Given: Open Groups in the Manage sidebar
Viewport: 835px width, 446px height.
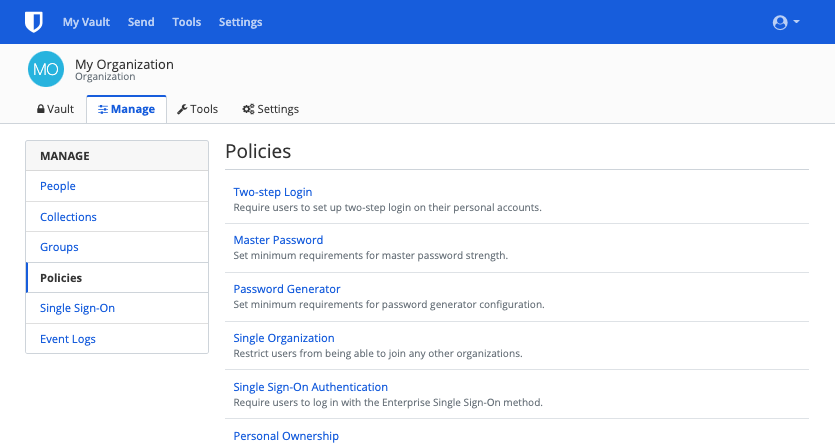Looking at the screenshot, I should [117, 247].
